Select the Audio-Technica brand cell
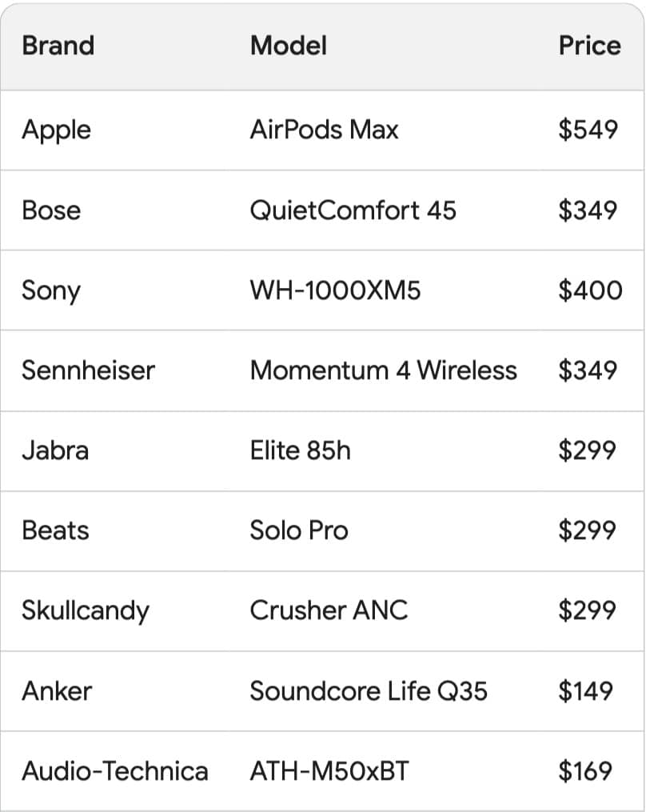The height and width of the screenshot is (812, 646). 115,771
